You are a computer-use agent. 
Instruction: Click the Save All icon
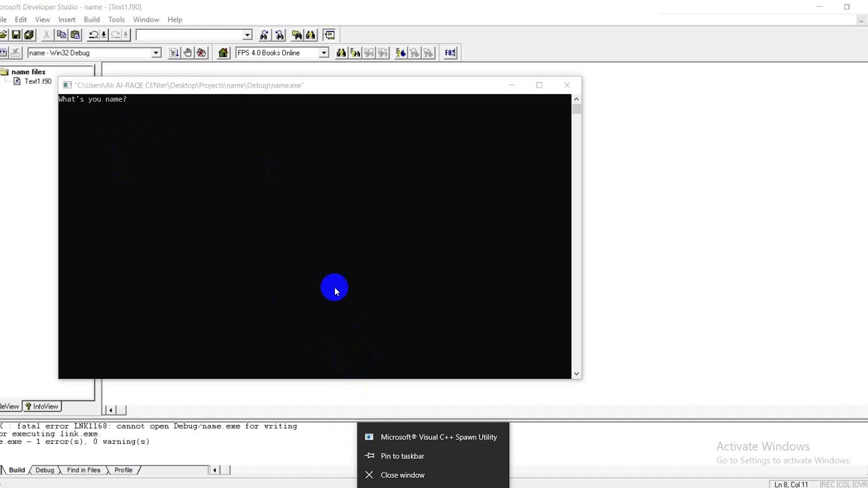coord(28,35)
